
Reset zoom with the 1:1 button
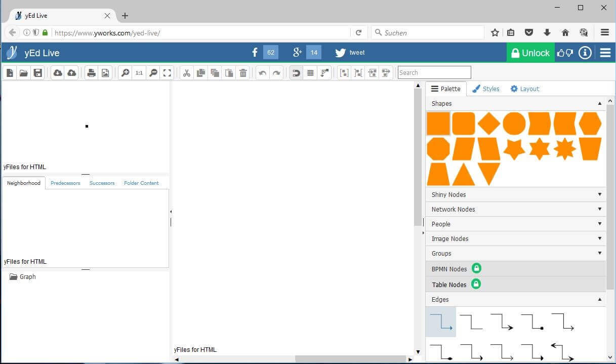139,73
